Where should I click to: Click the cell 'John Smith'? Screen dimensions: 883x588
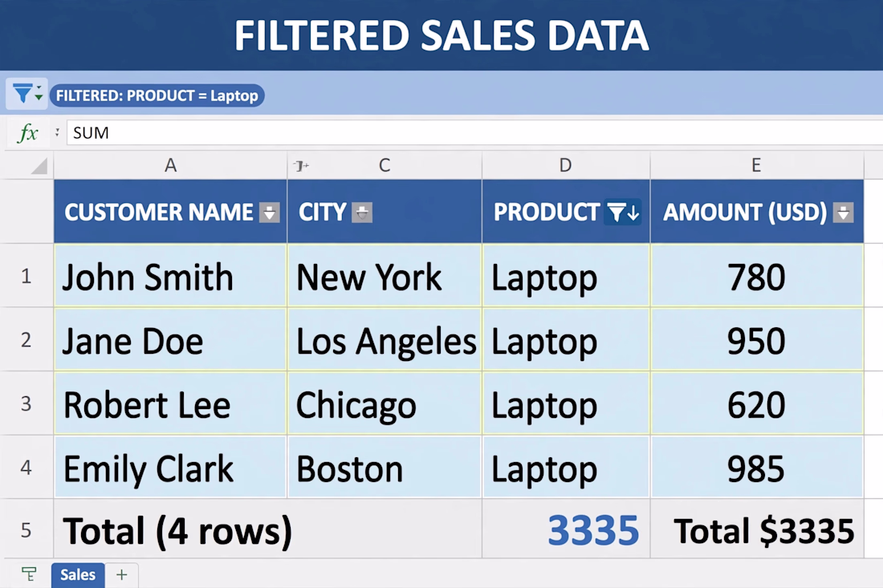point(171,276)
